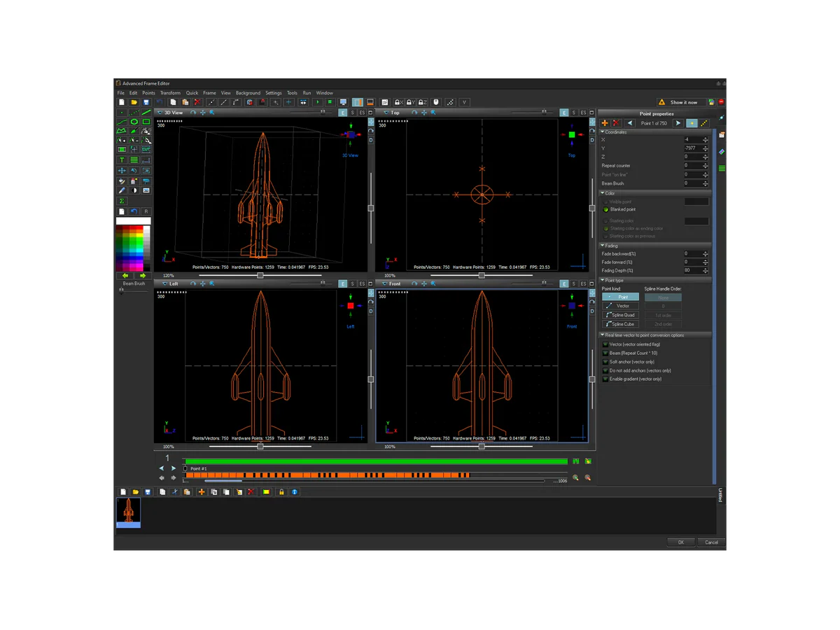Select the move arrows tool in the left toolbox
This screenshot has width=840, height=630.
[122, 170]
